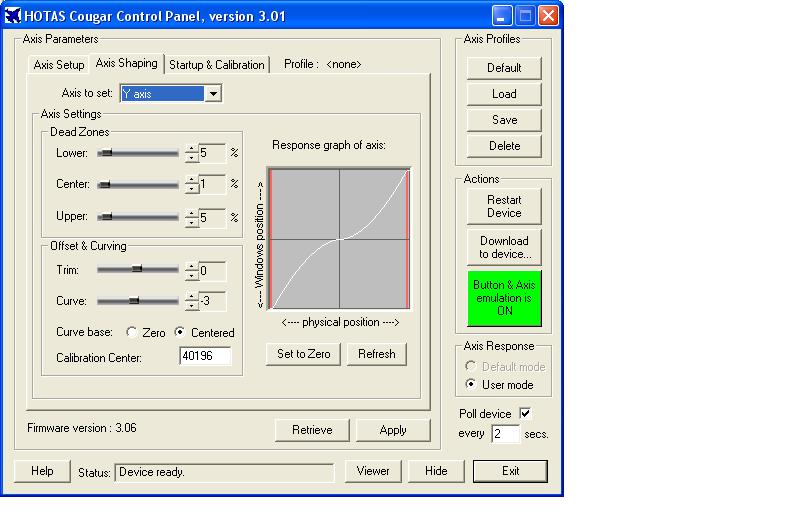Click the Curve value field showing -3
Screen dimensions: 800x512
[x=212, y=301]
